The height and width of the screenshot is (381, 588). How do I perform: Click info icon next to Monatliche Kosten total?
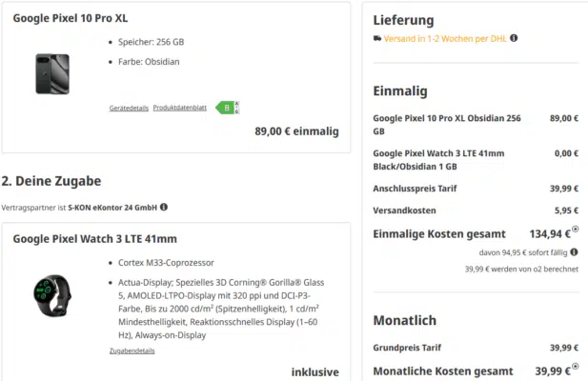[x=576, y=367]
